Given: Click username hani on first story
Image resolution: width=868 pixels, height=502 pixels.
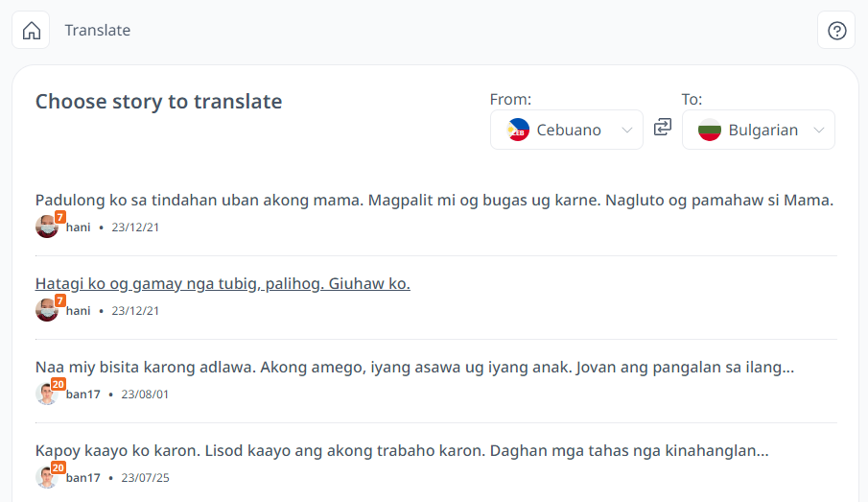Looking at the screenshot, I should (x=78, y=227).
